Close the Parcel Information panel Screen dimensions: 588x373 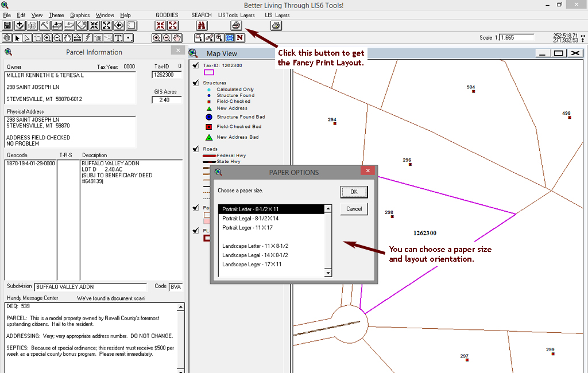coord(178,50)
